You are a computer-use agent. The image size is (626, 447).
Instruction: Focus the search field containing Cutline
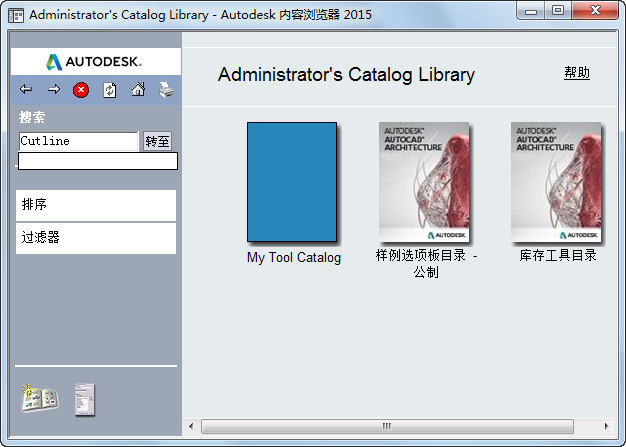(79, 141)
